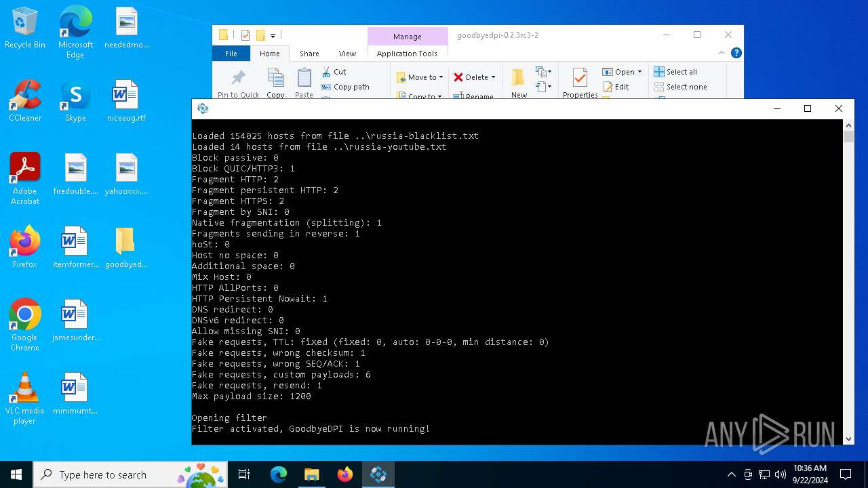Open the Firefox desktop shortcut
868x488 pixels.
pos(25,248)
